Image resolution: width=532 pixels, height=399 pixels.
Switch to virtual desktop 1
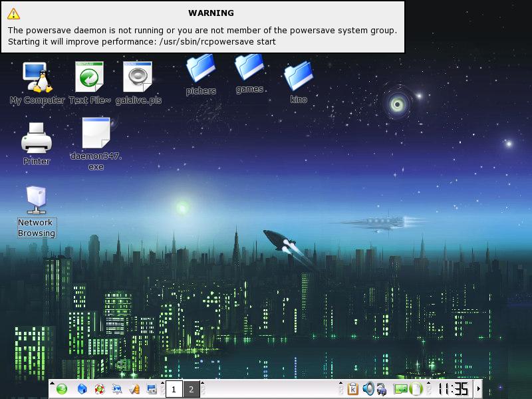(174, 389)
